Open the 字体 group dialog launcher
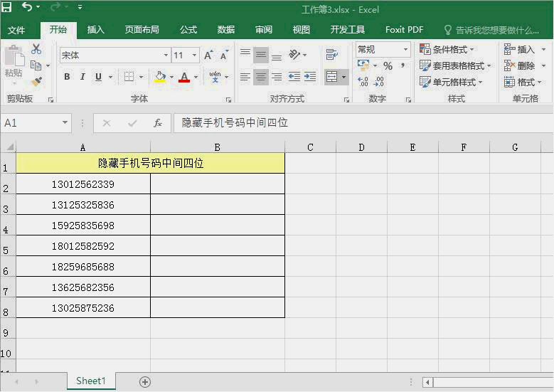This screenshot has width=554, height=392. tap(228, 100)
